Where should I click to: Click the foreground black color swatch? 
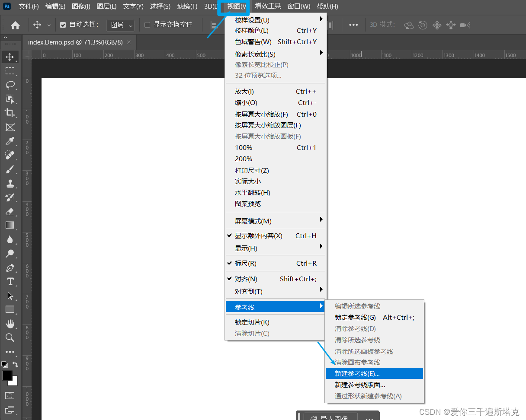click(x=7, y=375)
